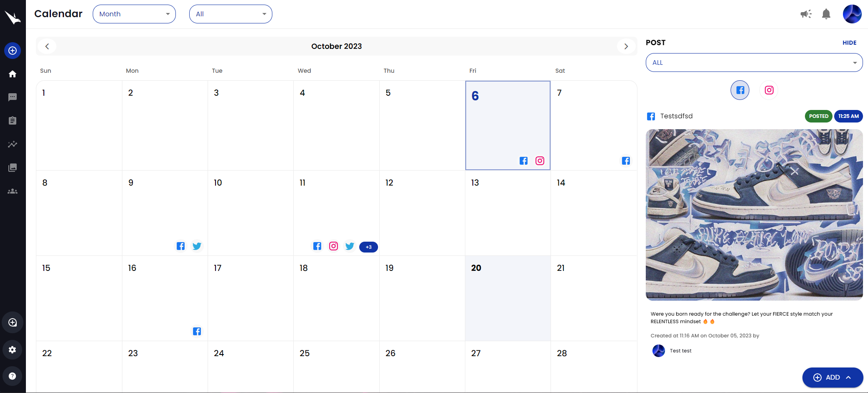Image resolution: width=868 pixels, height=393 pixels.
Task: Hide the Post panel
Action: pos(849,43)
